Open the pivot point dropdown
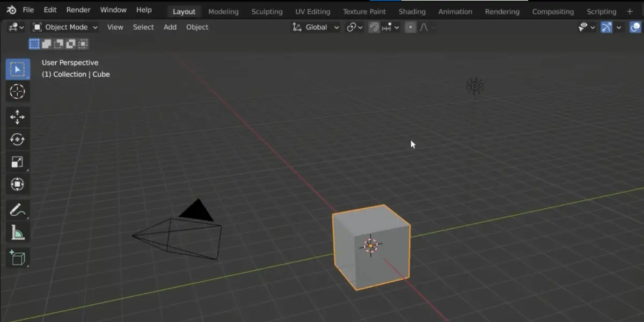Viewport: 644px width, 322px height. 355,27
